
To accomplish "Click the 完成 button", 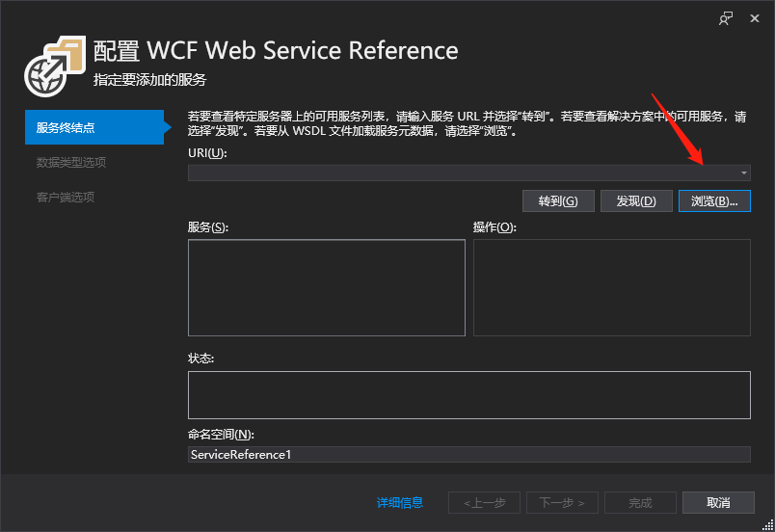I will click(640, 503).
